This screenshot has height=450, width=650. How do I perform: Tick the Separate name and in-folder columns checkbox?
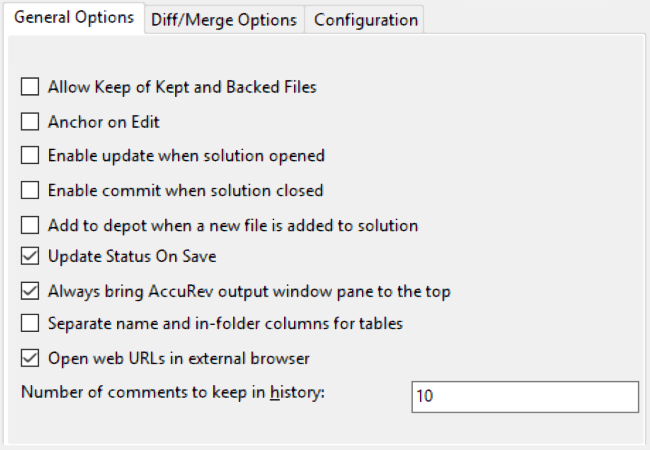coord(30,324)
